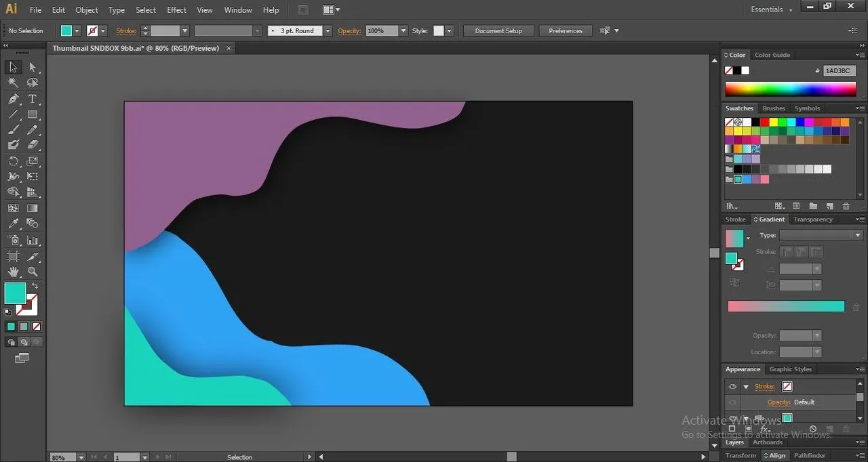This screenshot has width=868, height=462.
Task: Open the Object menu
Action: tap(87, 10)
